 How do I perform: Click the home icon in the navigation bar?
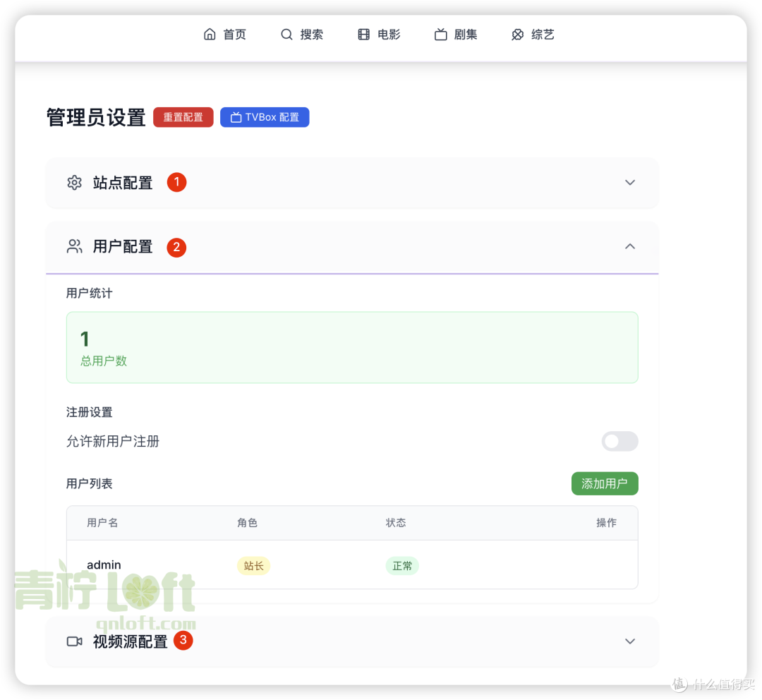[x=210, y=35]
